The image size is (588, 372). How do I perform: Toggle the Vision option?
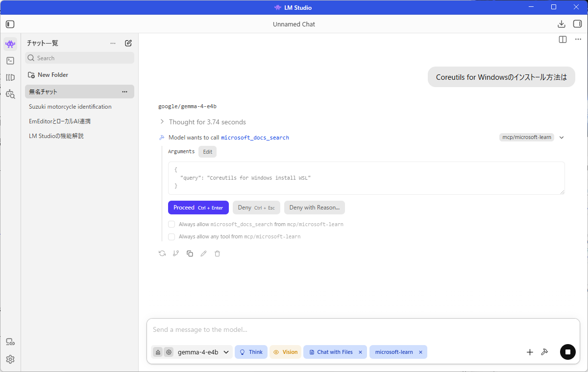[x=285, y=352]
